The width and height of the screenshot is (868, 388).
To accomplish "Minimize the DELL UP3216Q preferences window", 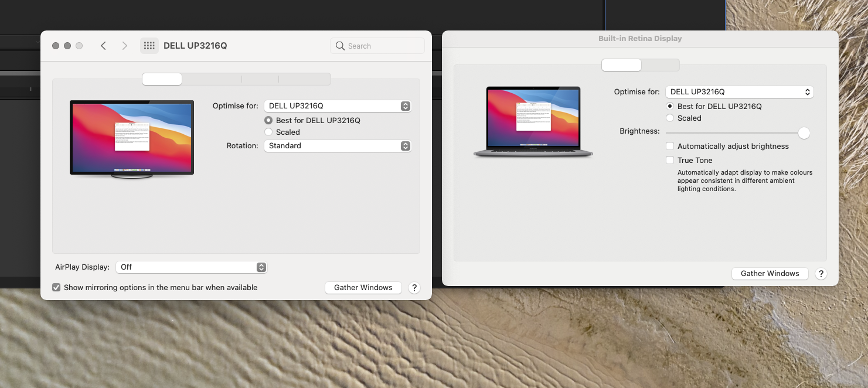I will pyautogui.click(x=67, y=46).
